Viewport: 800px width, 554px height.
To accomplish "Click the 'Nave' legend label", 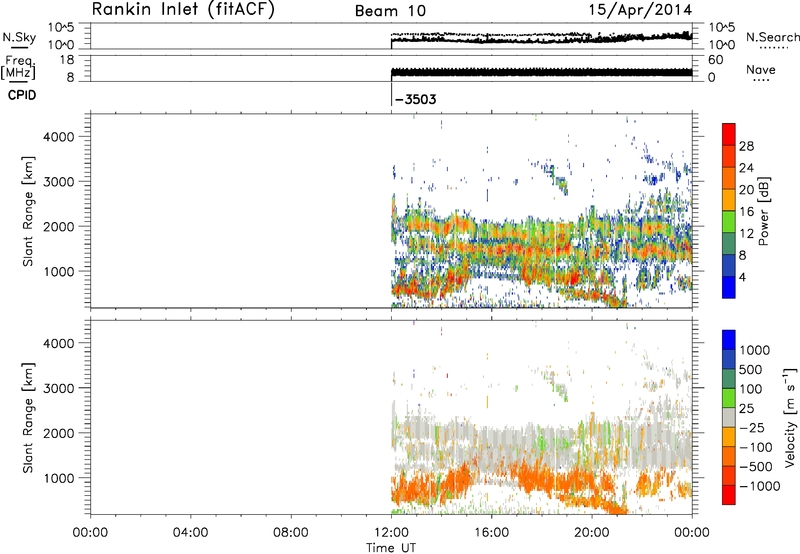I will [761, 70].
